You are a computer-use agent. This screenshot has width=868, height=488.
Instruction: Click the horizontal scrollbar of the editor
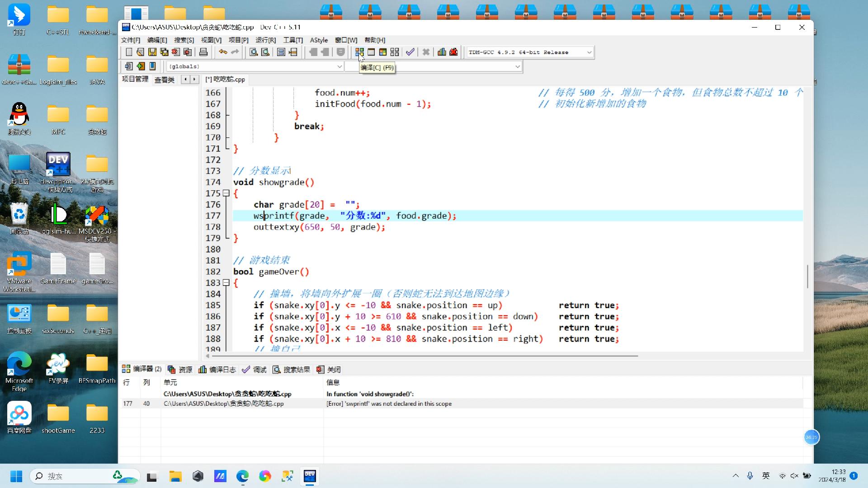click(x=424, y=356)
